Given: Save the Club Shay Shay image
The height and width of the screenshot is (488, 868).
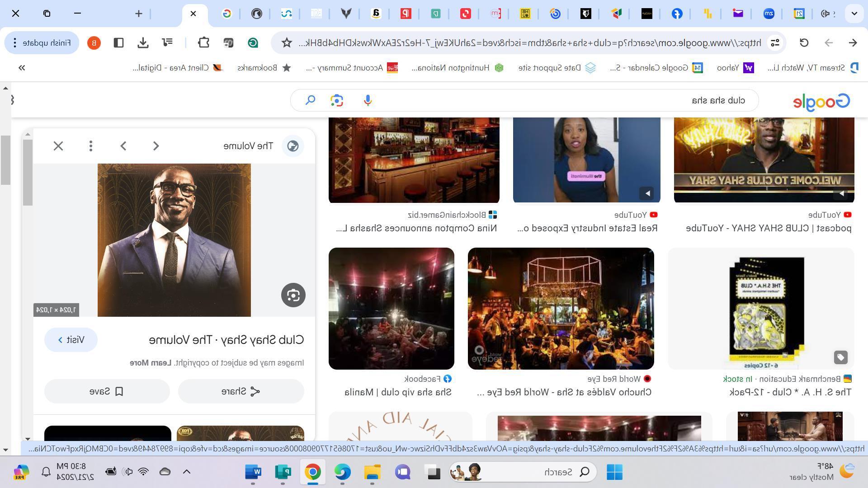Looking at the screenshot, I should (107, 391).
